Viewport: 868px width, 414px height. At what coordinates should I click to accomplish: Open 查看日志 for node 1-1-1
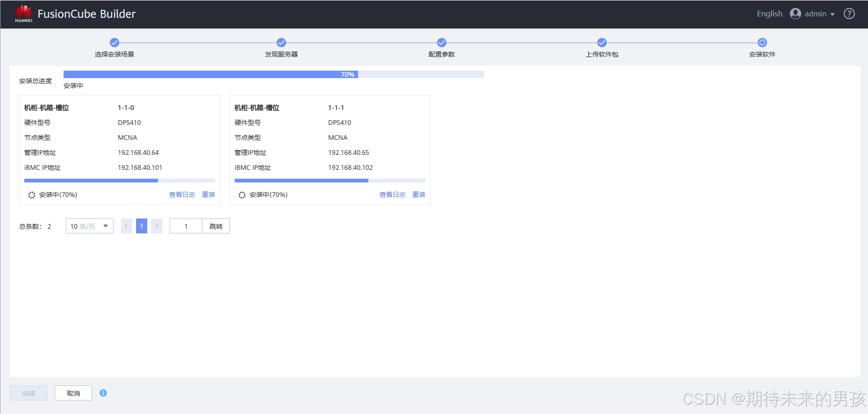point(392,195)
